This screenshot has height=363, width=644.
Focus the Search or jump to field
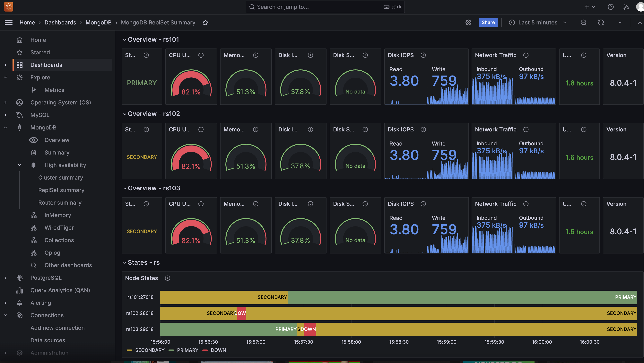(325, 7)
